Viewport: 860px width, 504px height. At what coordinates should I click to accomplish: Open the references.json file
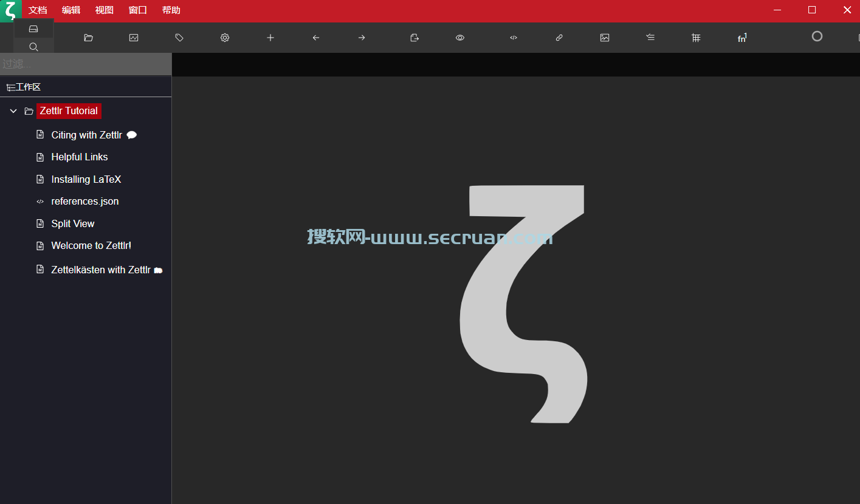pyautogui.click(x=85, y=201)
